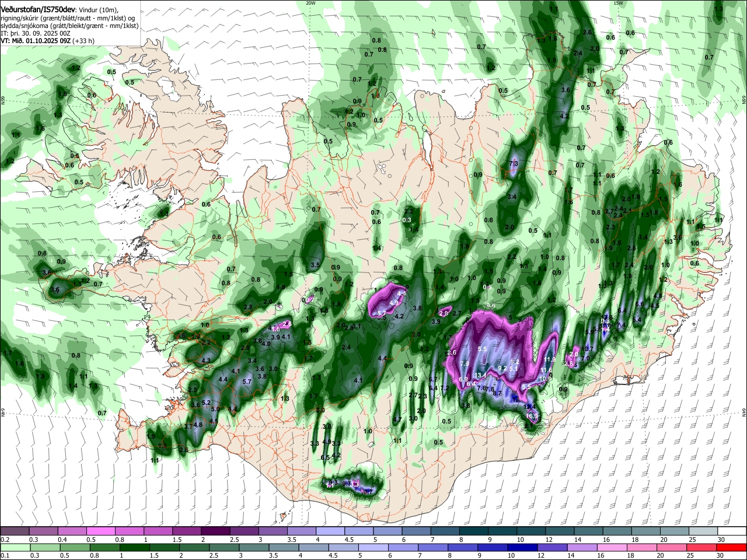Click the '(+33 h)' forecast offset
Screen dimensions: 747x560
pyautogui.click(x=84, y=41)
